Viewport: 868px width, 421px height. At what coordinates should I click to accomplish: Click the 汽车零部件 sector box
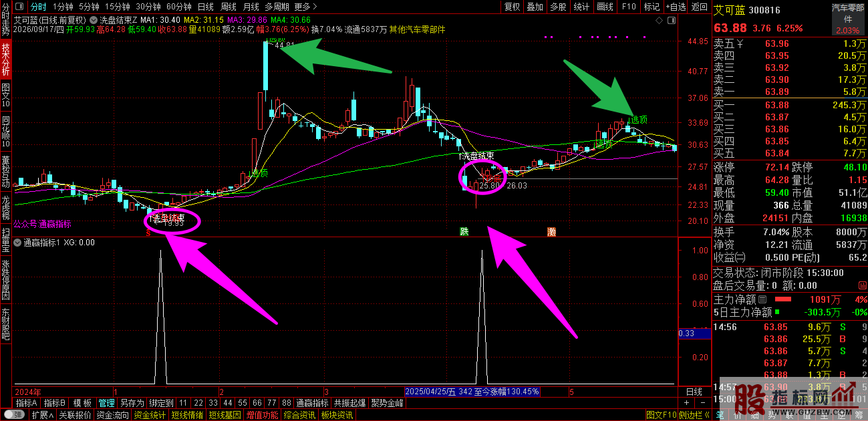[x=847, y=19]
